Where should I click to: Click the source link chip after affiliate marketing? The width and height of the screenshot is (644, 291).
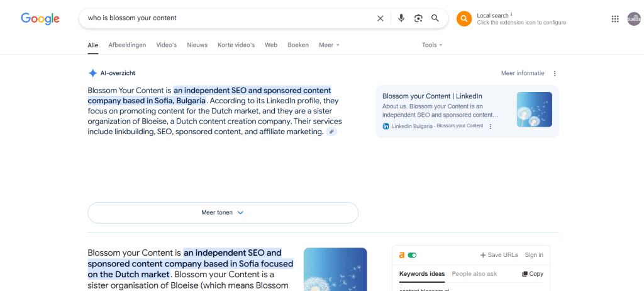[331, 132]
